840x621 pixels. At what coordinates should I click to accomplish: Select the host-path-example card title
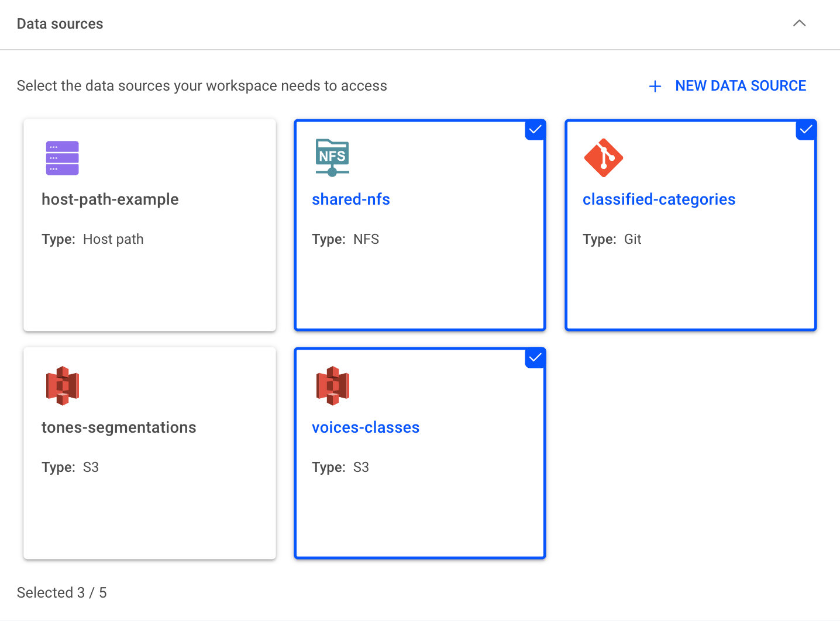110,199
